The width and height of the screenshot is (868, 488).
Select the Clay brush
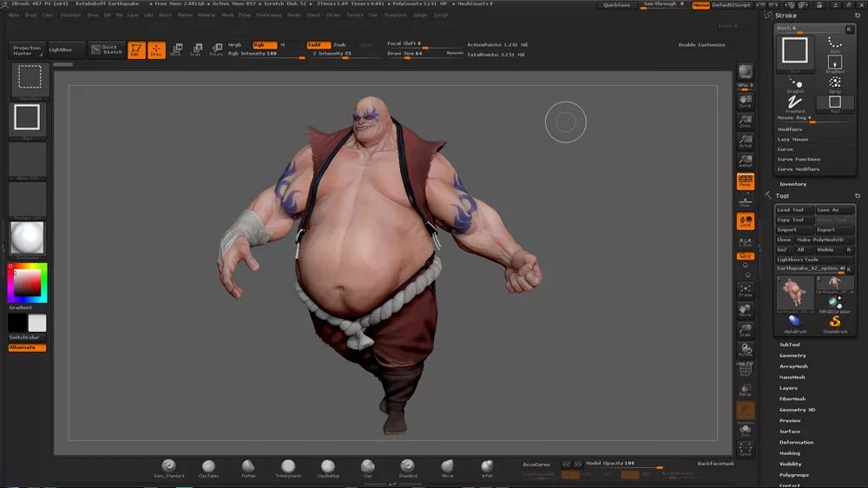coord(367,468)
